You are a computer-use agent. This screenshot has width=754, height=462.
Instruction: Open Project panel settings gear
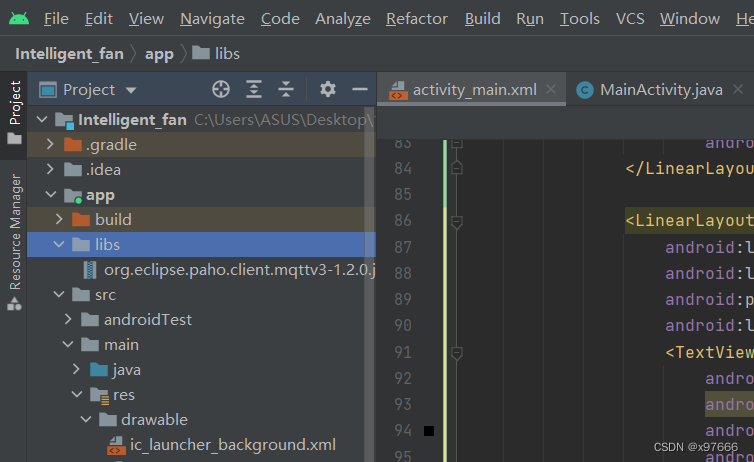point(327,89)
